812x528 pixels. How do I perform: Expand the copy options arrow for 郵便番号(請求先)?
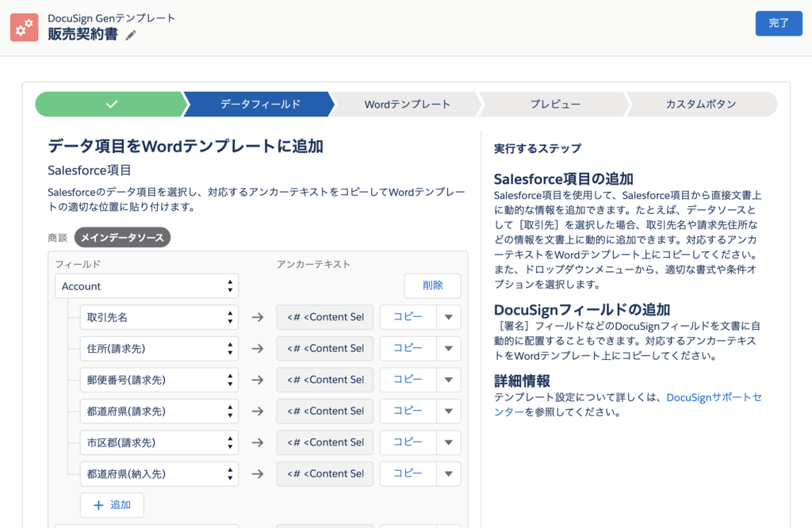(x=449, y=380)
